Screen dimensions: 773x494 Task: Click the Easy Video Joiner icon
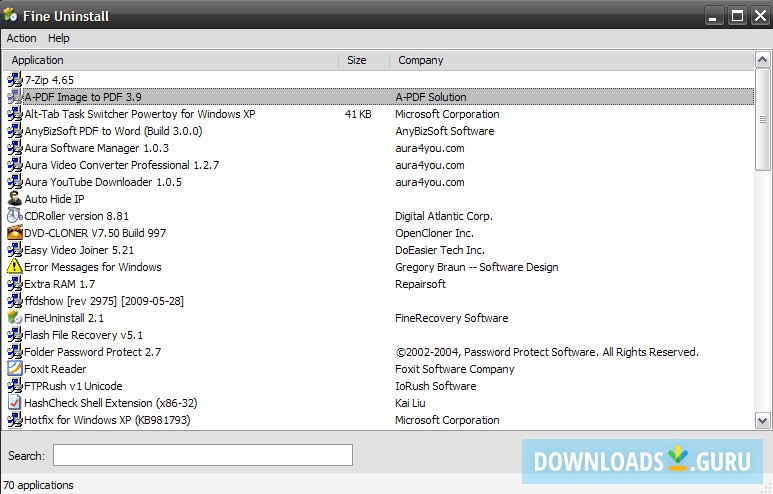(x=15, y=250)
